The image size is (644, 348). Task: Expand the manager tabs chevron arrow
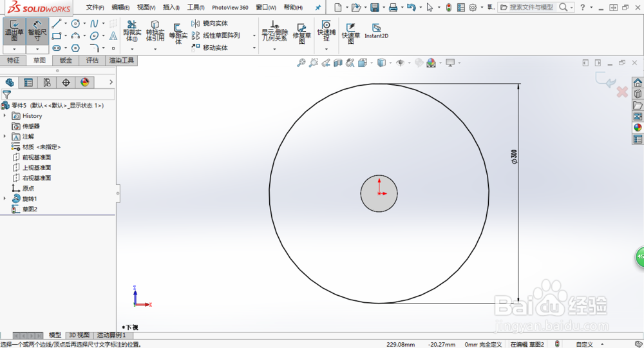pos(111,82)
